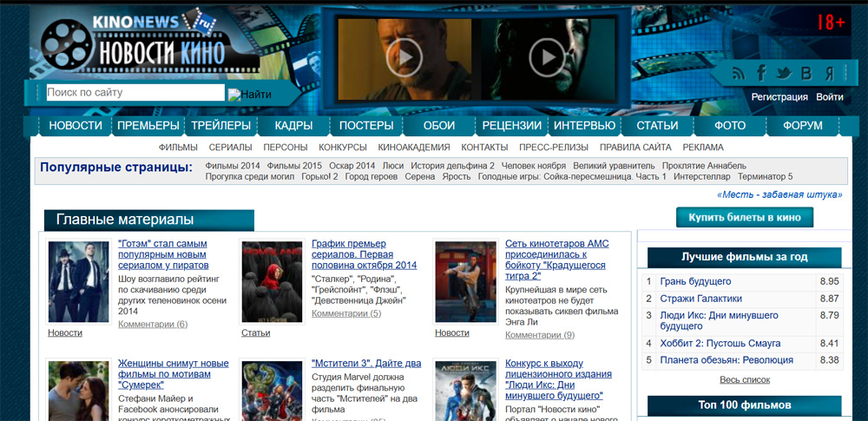This screenshot has width=868, height=421.
Task: Play the right trailer video
Action: pyautogui.click(x=546, y=57)
